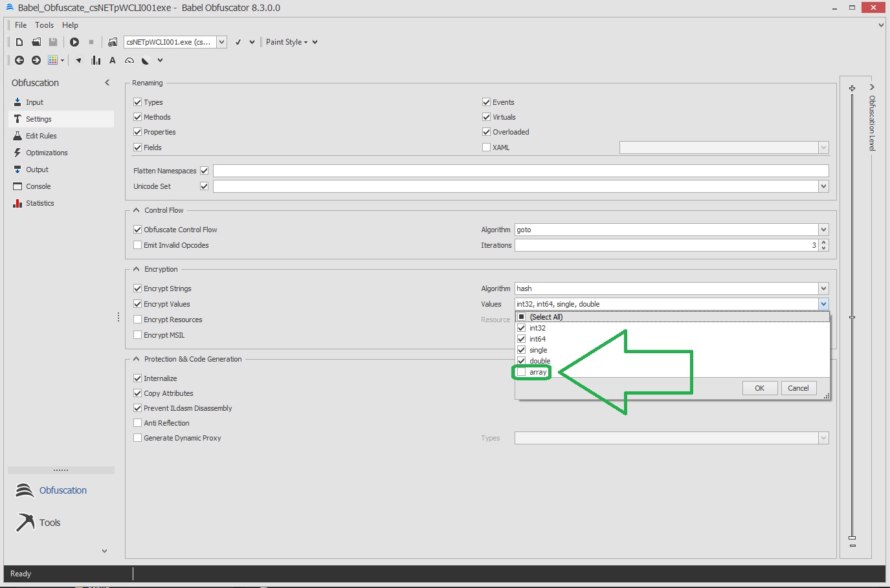Click the minus icon below Obfuscation Level slider
Screen dimensions: 890x588
pos(852,545)
